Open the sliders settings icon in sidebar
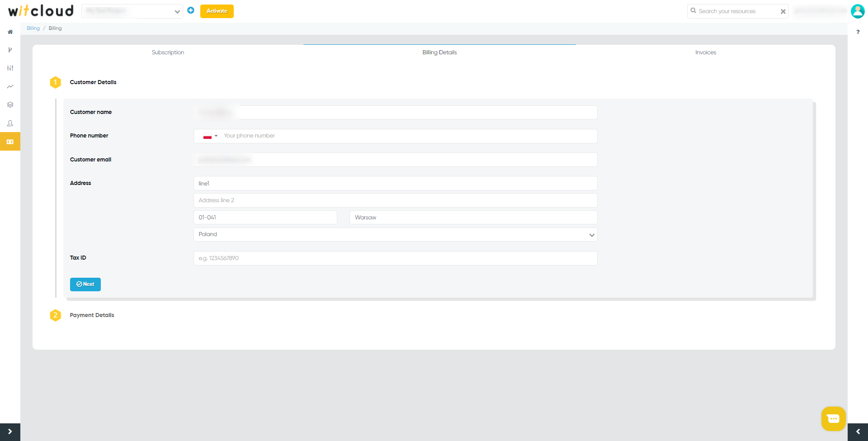 tap(10, 68)
